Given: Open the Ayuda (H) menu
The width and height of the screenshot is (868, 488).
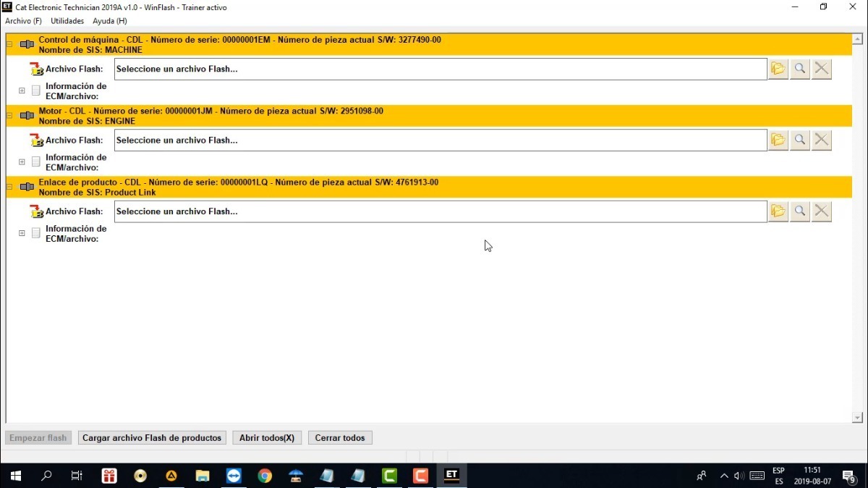Looking at the screenshot, I should tap(110, 21).
